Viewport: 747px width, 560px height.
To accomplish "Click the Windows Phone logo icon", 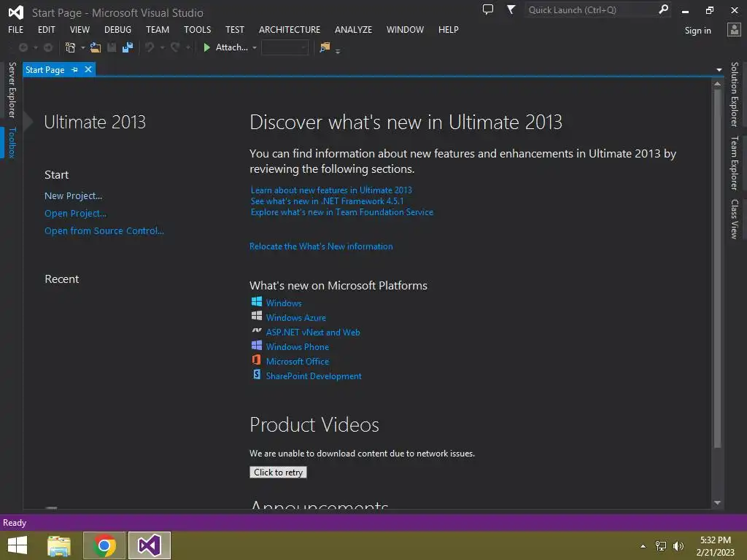I will pos(256,345).
